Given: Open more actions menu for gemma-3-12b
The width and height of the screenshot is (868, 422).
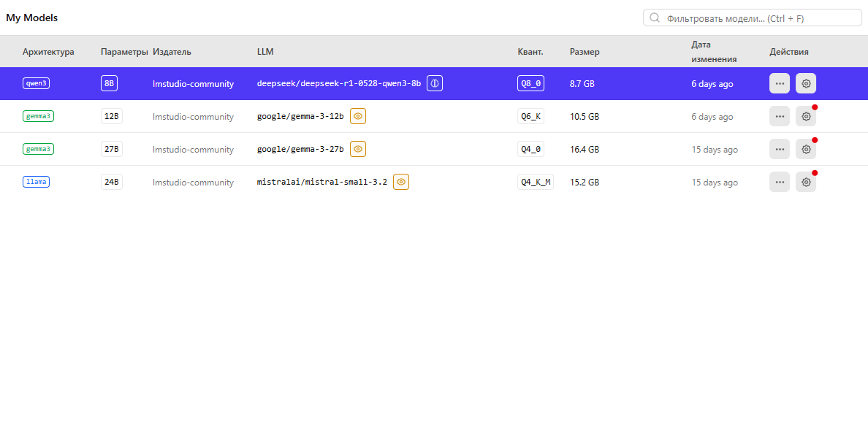Looking at the screenshot, I should point(780,116).
